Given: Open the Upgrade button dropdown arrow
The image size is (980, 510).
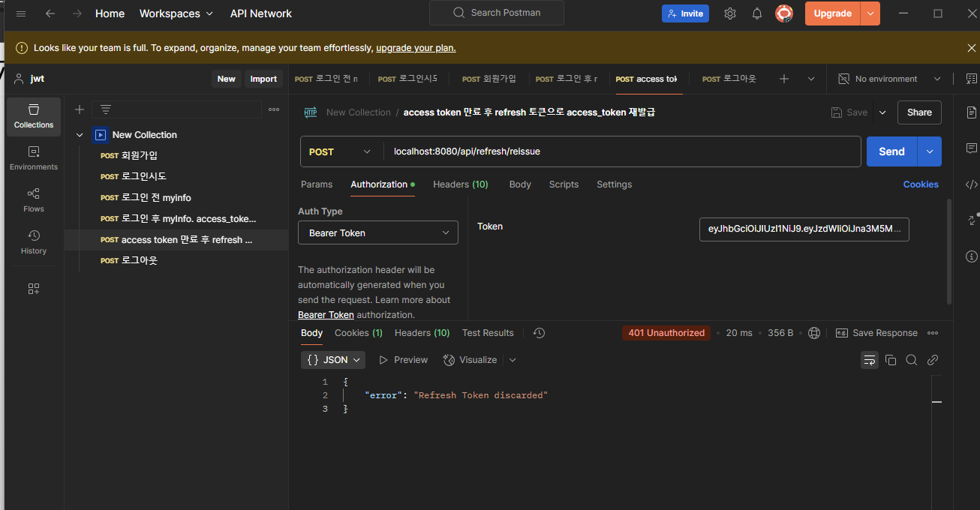Looking at the screenshot, I should 870,13.
